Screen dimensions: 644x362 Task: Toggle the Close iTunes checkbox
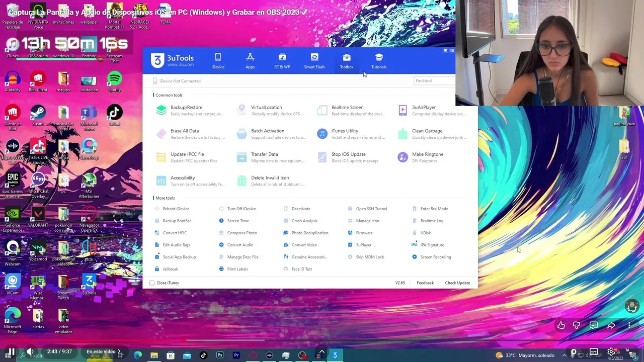point(152,283)
